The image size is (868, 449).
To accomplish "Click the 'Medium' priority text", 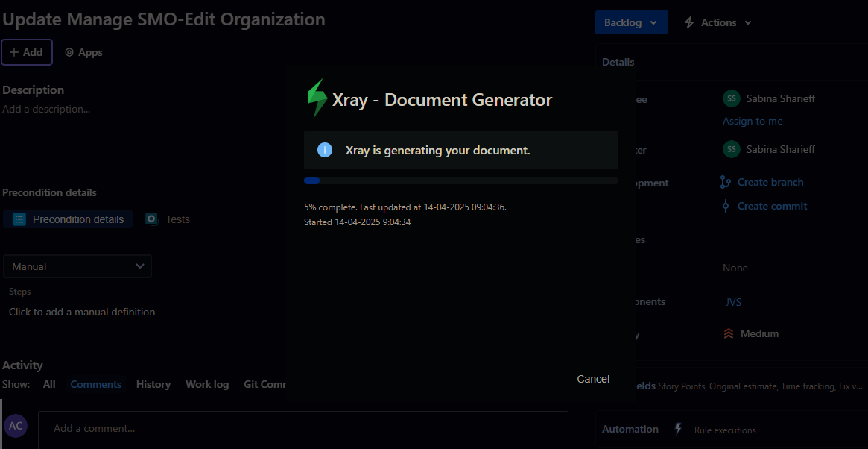I will pos(759,333).
